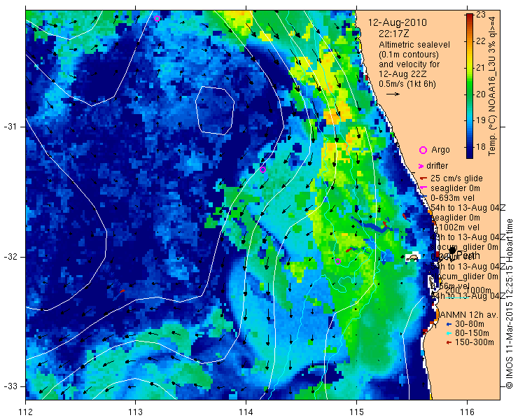Click the Argo legend text label
Image resolution: width=518 pixels, height=420 pixels.
click(440, 150)
